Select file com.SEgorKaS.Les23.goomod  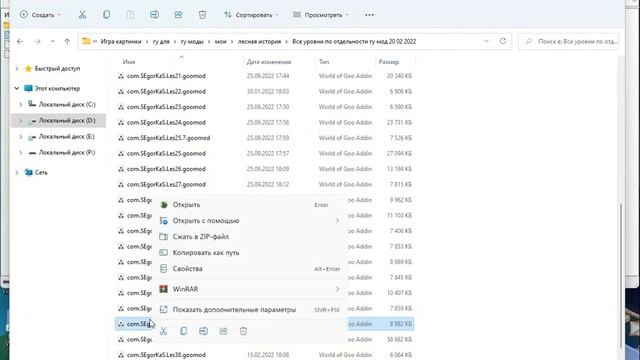pos(265,107)
